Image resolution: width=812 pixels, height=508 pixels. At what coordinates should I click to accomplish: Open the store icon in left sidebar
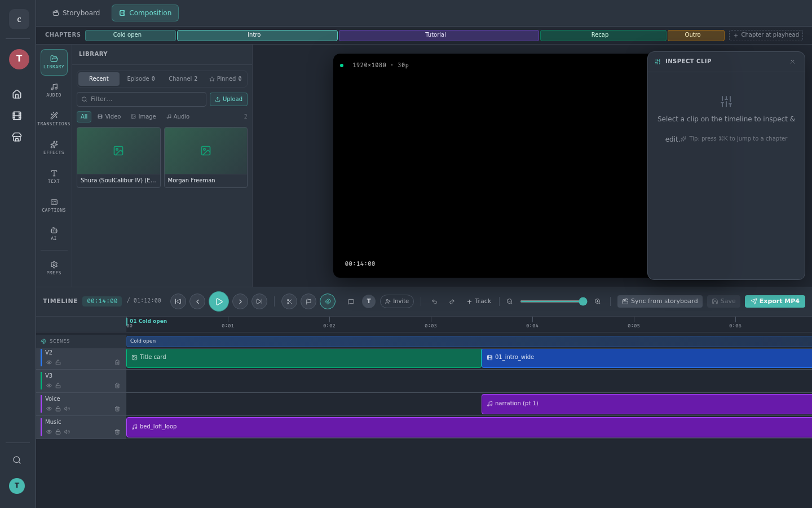[17, 137]
